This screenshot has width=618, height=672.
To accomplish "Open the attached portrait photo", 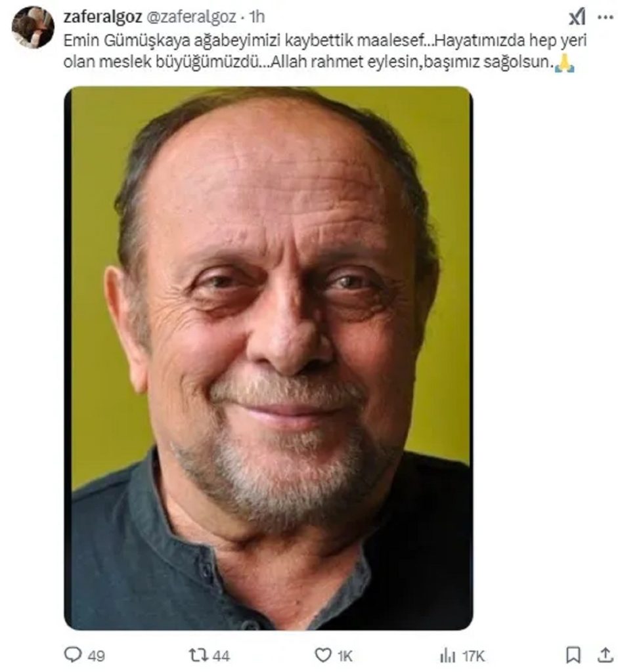I will (x=268, y=358).
